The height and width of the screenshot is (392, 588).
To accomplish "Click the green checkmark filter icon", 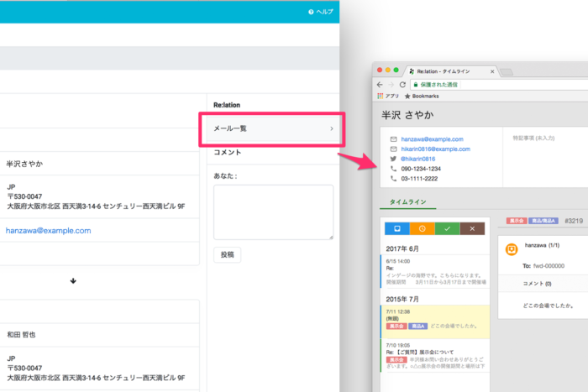I will point(447,228).
